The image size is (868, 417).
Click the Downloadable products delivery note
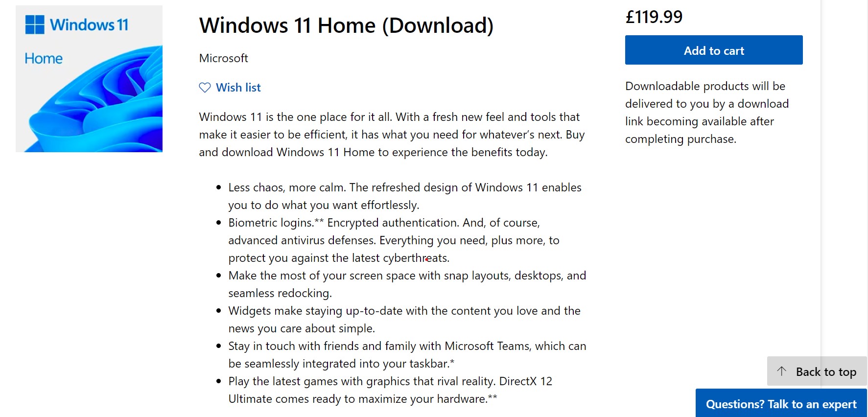707,113
